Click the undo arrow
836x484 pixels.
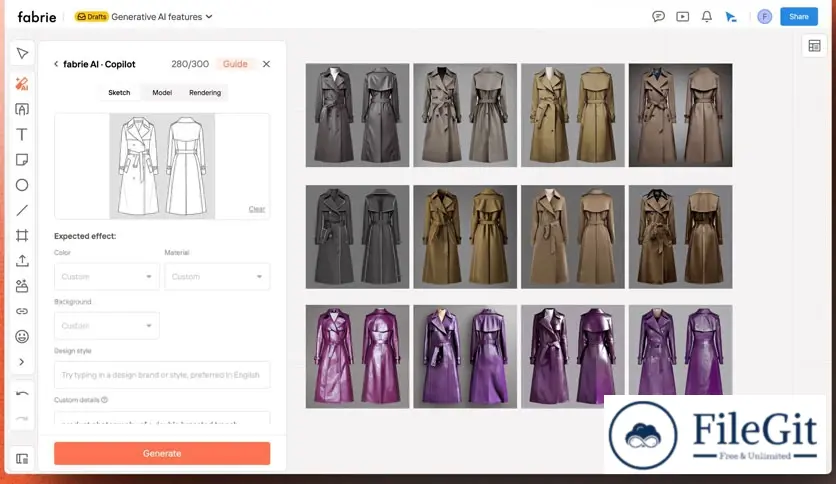pos(22,394)
